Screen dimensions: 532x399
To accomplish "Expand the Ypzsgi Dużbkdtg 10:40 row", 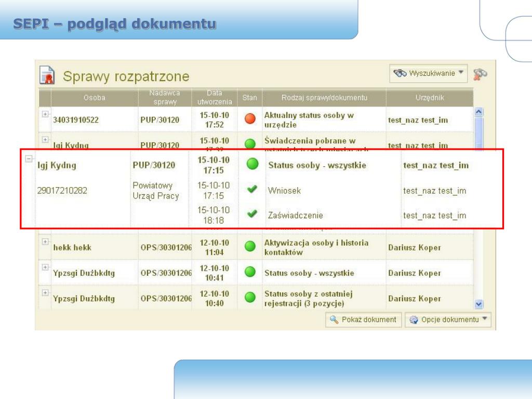I will click(45, 292).
